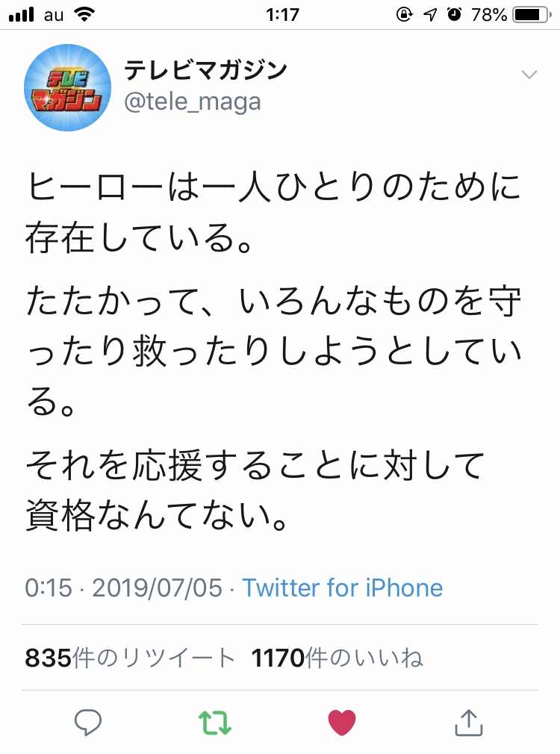
Task: Tap the cellular signal bars icon
Action: click(x=22, y=13)
